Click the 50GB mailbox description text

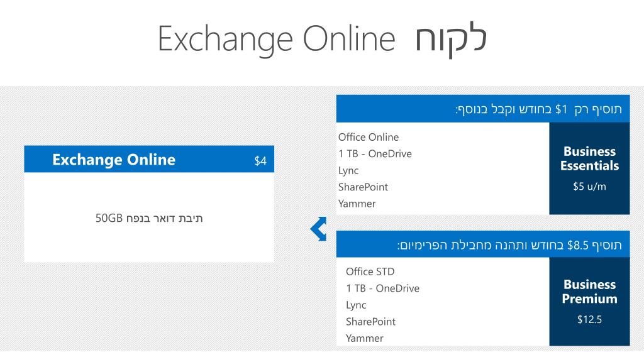[149, 218]
